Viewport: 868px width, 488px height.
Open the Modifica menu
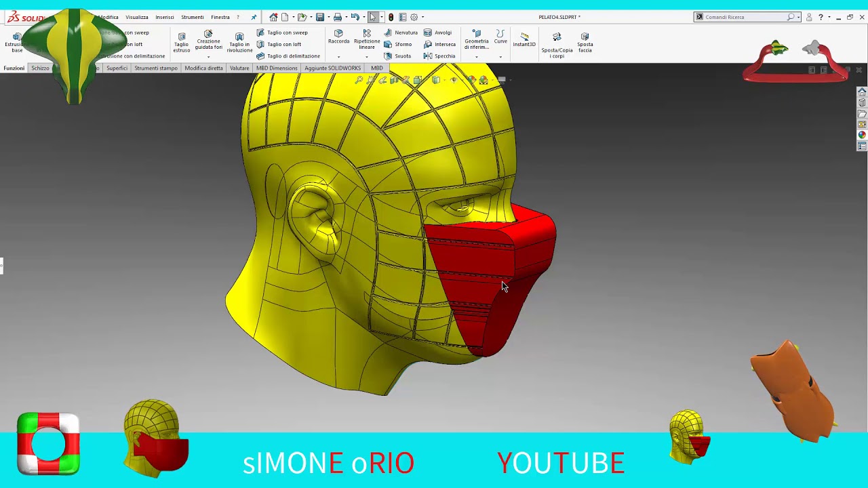click(108, 17)
